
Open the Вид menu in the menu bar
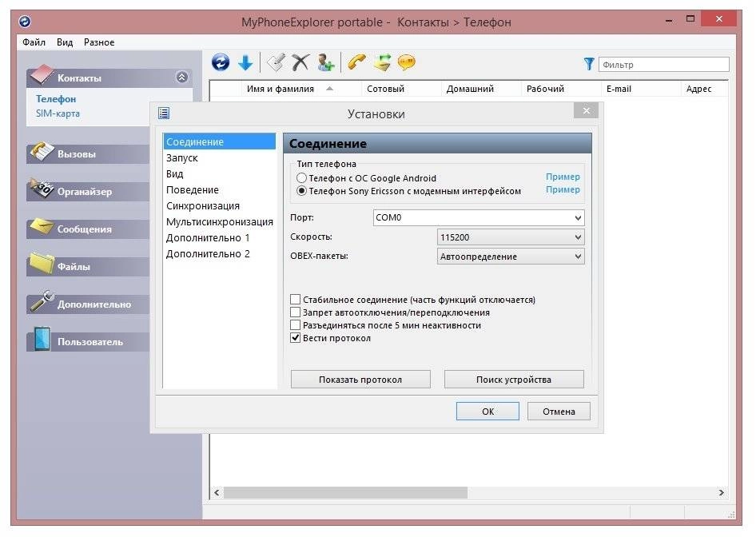(65, 42)
